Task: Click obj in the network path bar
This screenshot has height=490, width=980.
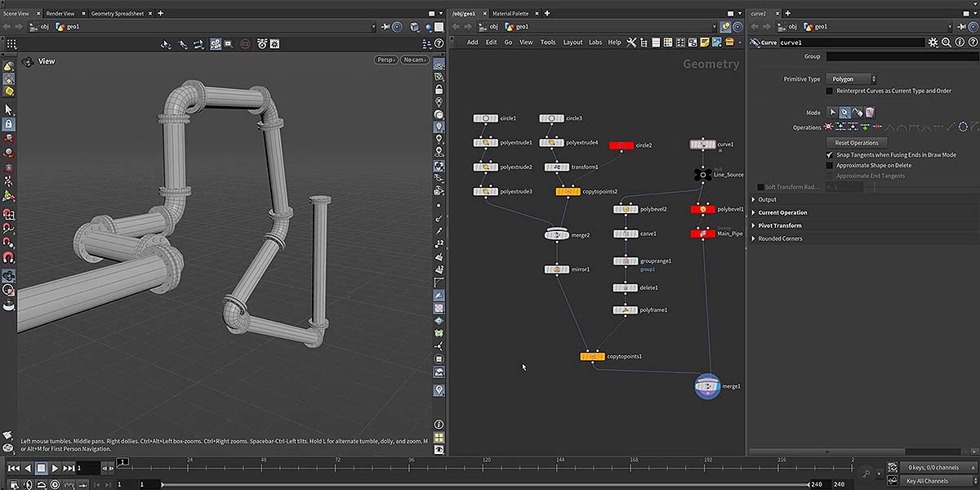Action: 494,26
